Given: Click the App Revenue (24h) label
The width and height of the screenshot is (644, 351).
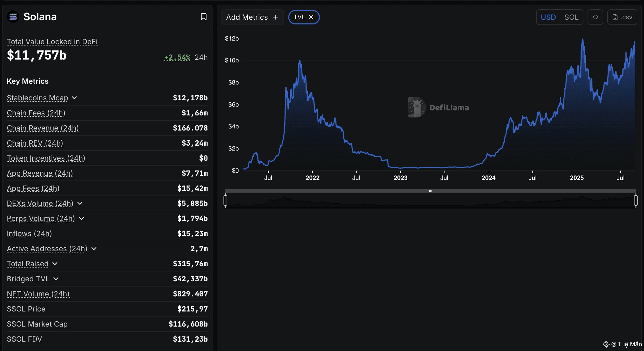Looking at the screenshot, I should 40,173.
